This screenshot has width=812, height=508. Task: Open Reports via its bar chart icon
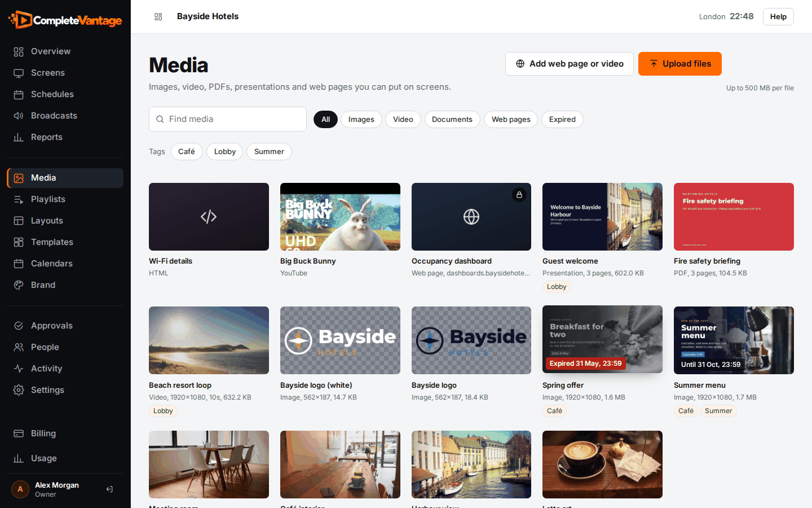coord(19,137)
